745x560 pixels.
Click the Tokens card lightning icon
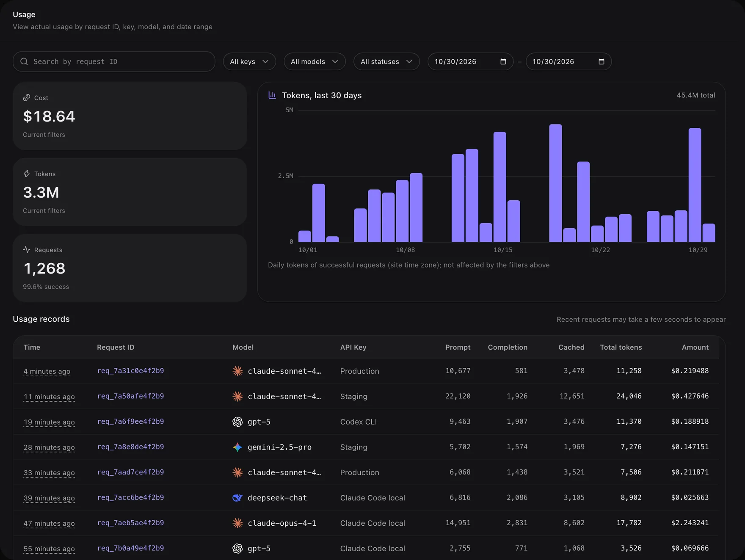click(x=27, y=174)
